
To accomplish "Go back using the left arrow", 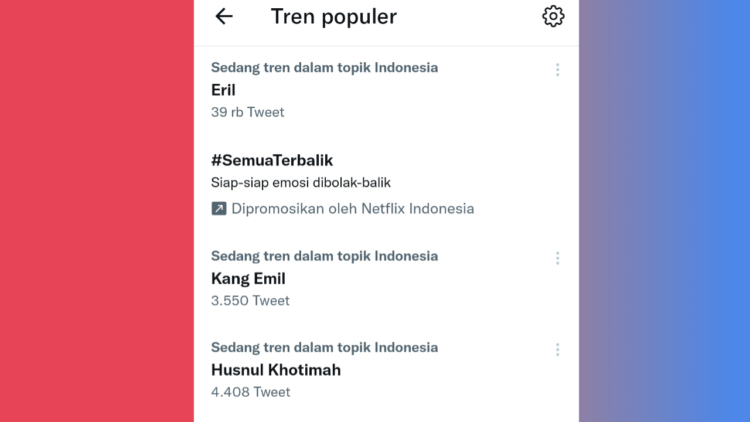I will [x=224, y=16].
